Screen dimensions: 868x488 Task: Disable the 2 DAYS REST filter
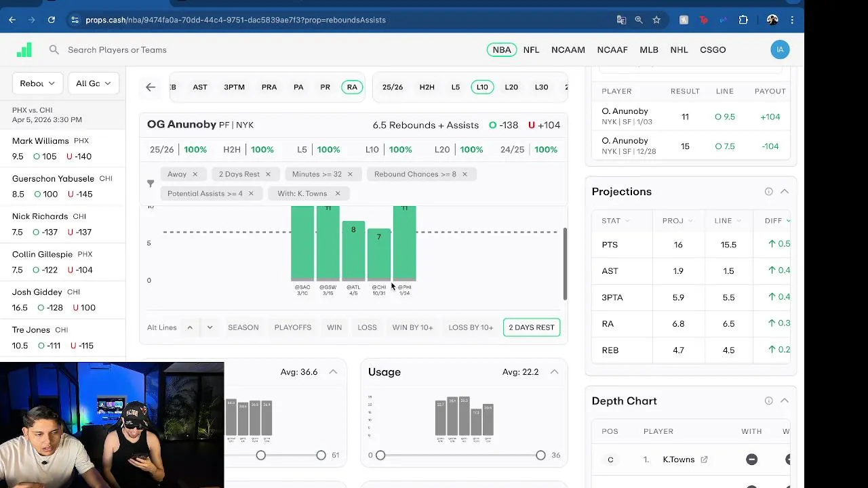(532, 327)
